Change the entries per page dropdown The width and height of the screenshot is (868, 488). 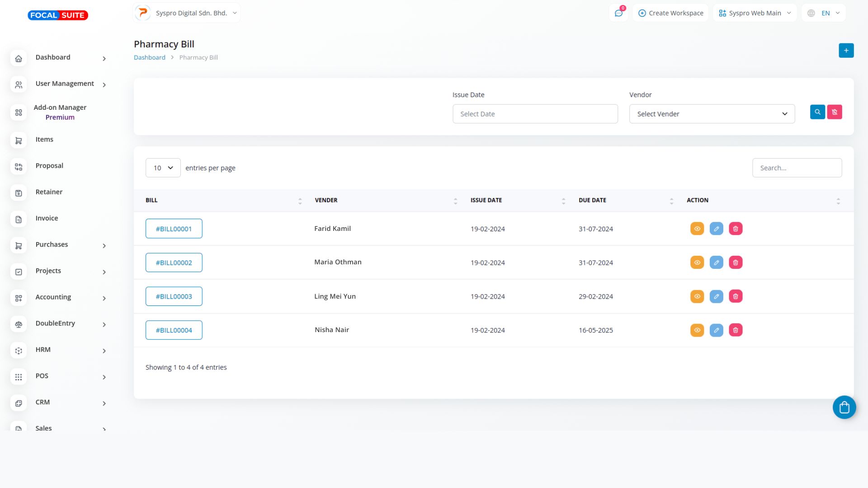click(x=163, y=168)
